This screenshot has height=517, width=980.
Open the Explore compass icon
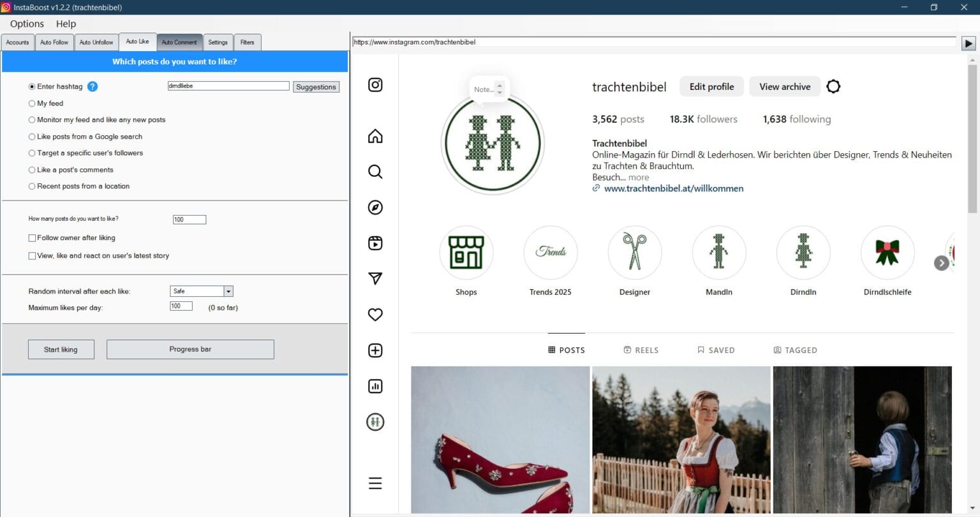[x=375, y=207]
